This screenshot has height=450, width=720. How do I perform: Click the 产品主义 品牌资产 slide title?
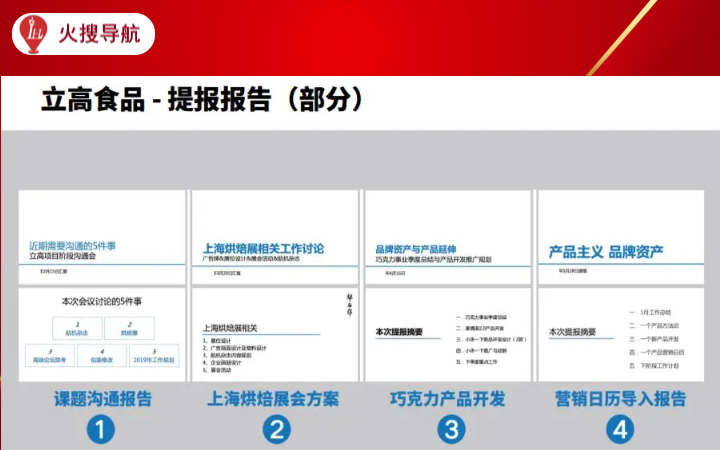(x=606, y=252)
